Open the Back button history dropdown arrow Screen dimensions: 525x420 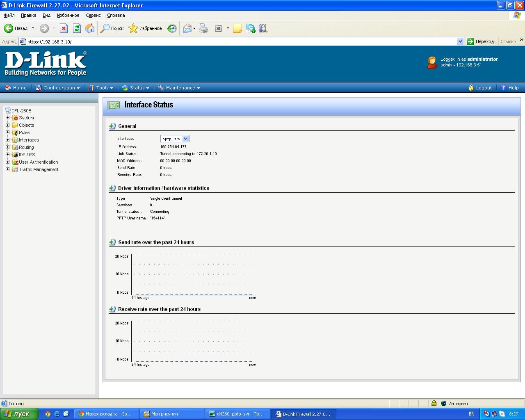33,28
